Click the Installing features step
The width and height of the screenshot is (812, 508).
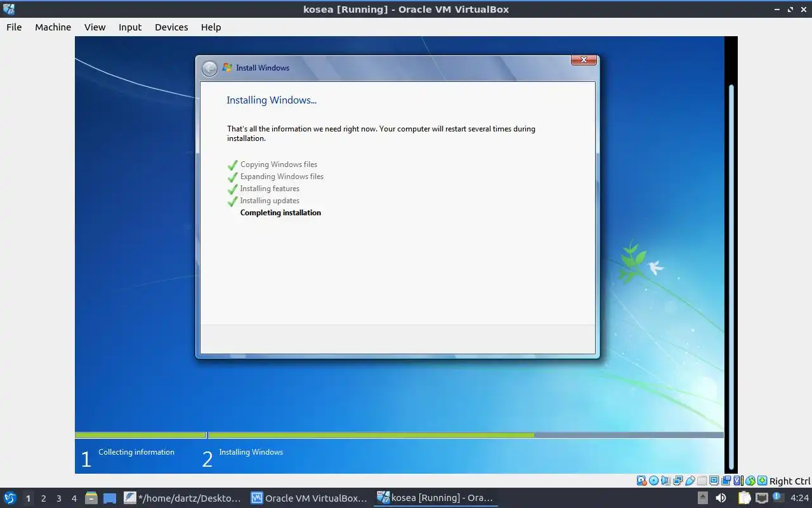270,189
